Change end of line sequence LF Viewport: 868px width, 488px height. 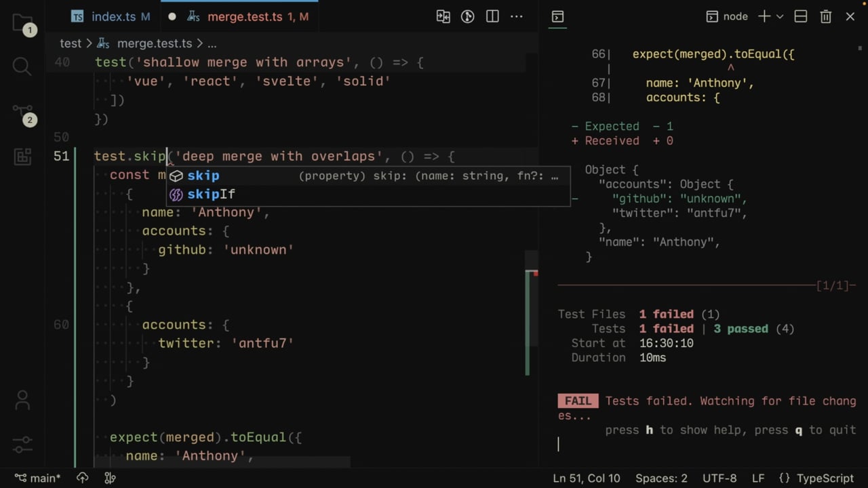(758, 478)
